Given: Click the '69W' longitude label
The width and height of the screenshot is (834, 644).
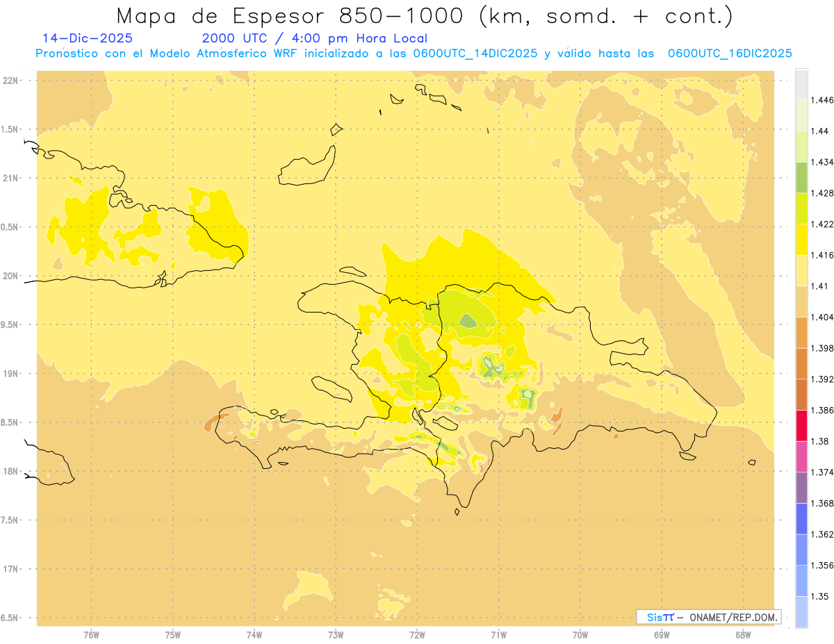Looking at the screenshot, I should click(x=662, y=635).
